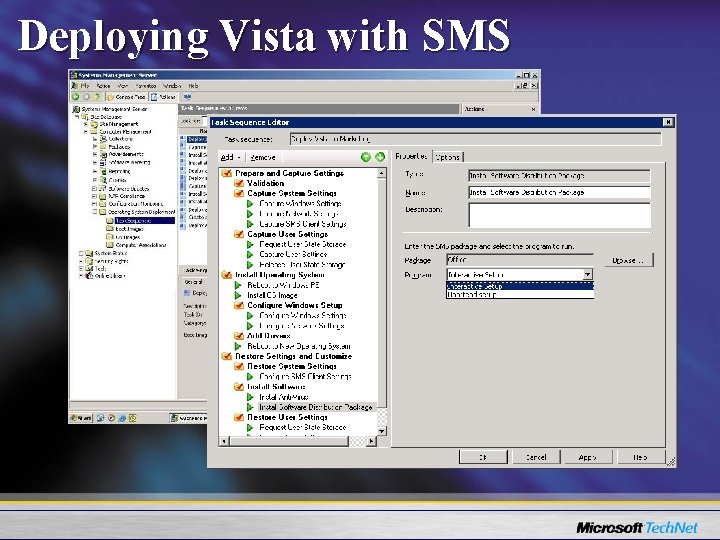Collapse the Operating System Deployment node
The image size is (720, 540).
[x=95, y=212]
